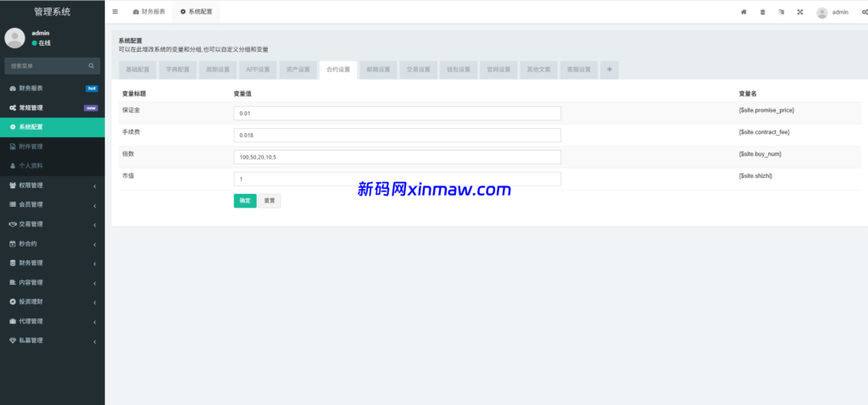Click variable name {$site.promise_price}
Screen dimensions: 868x405
pyautogui.click(x=766, y=110)
